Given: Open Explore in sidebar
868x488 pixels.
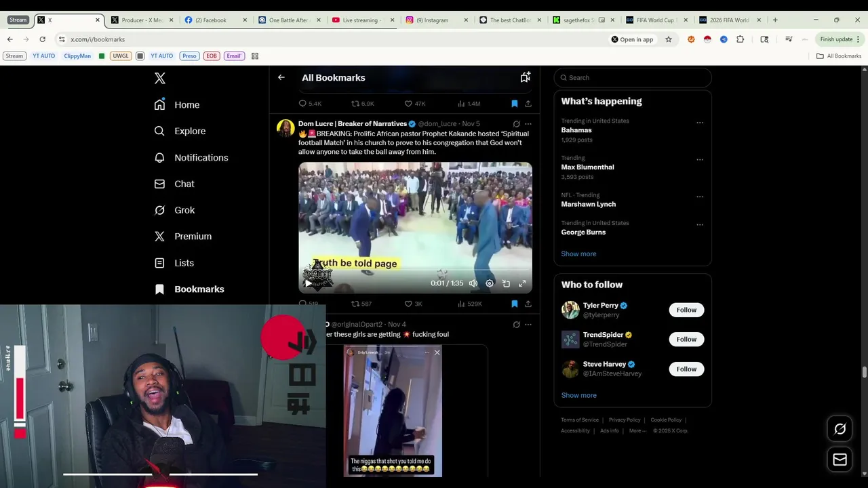Looking at the screenshot, I should 180,131.
